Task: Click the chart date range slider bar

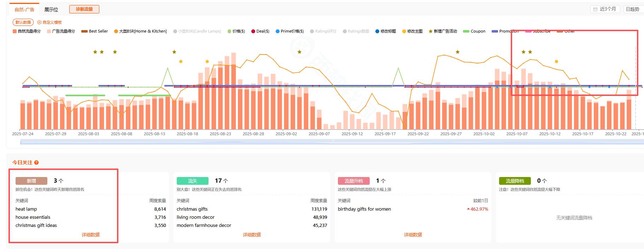Action: coord(332,142)
